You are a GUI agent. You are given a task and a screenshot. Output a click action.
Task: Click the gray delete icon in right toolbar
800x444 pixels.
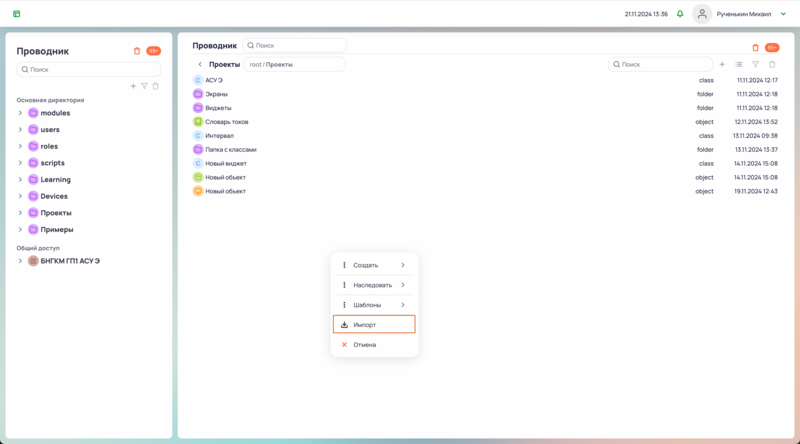click(x=772, y=64)
